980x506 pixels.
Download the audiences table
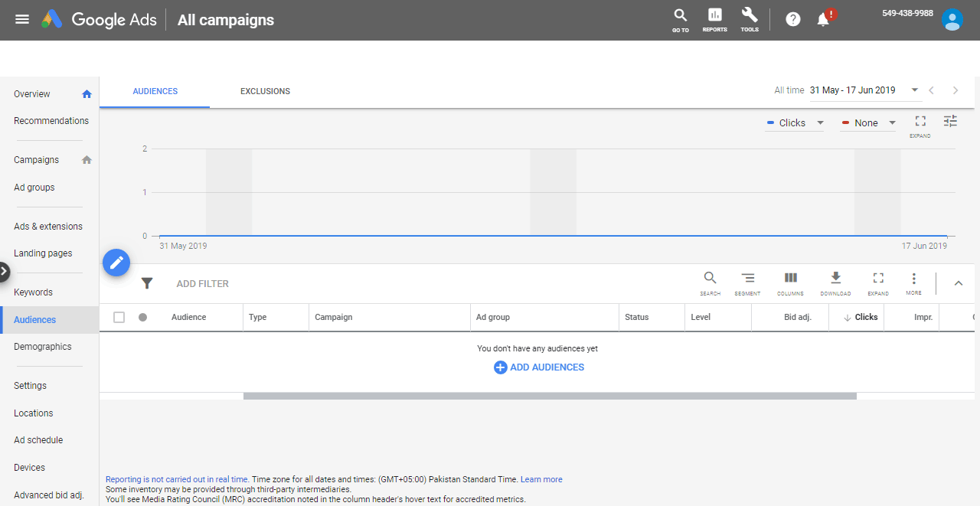point(835,282)
